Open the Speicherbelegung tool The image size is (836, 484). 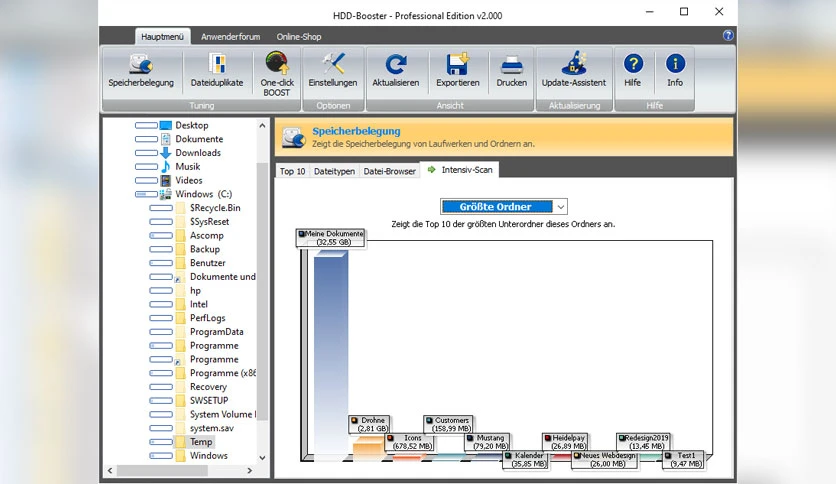[141, 71]
